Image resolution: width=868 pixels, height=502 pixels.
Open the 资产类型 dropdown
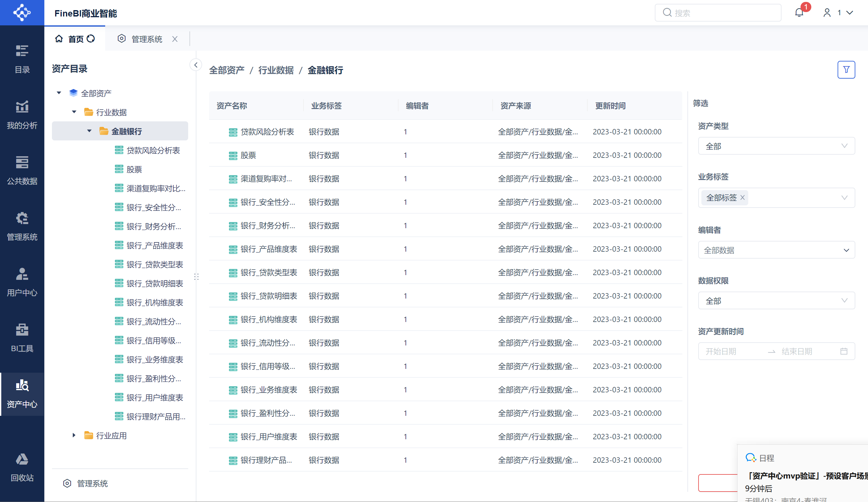[x=776, y=146]
